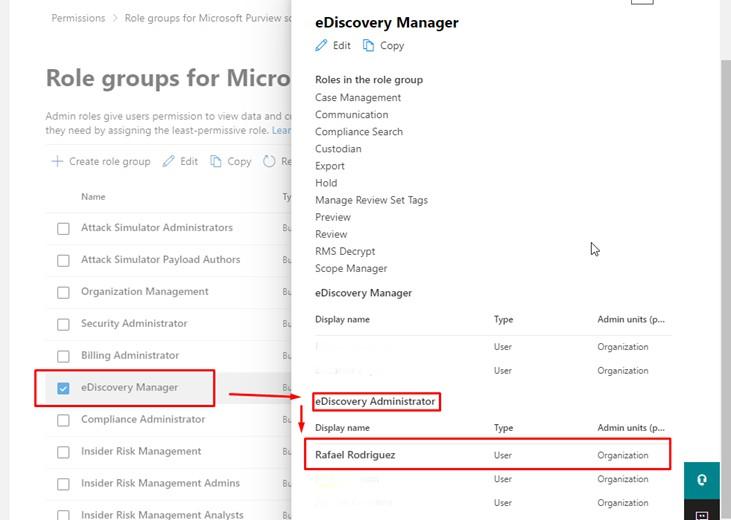
Task: Click the plus icon for Create role group
Action: pyautogui.click(x=57, y=161)
